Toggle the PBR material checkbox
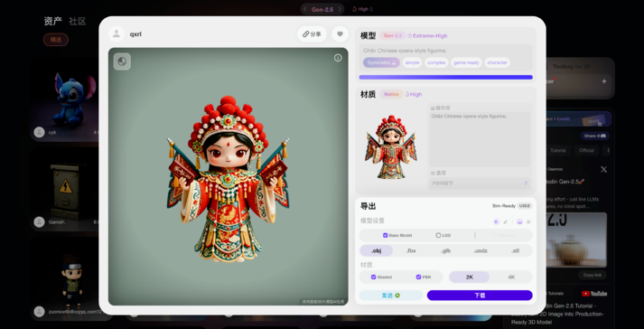 coord(418,277)
